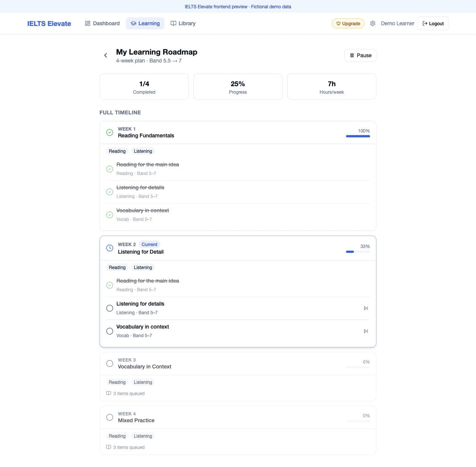Click the Listening tag in Week 2

click(143, 268)
